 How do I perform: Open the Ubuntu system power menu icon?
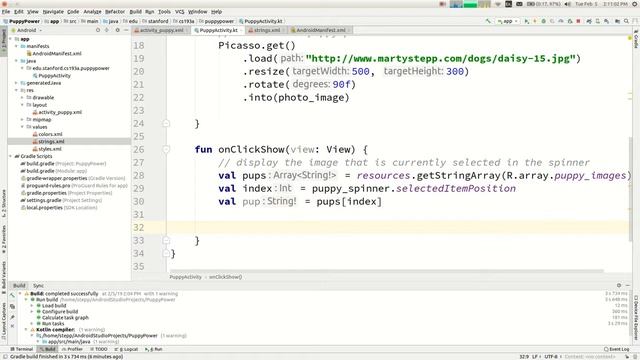click(635, 4)
